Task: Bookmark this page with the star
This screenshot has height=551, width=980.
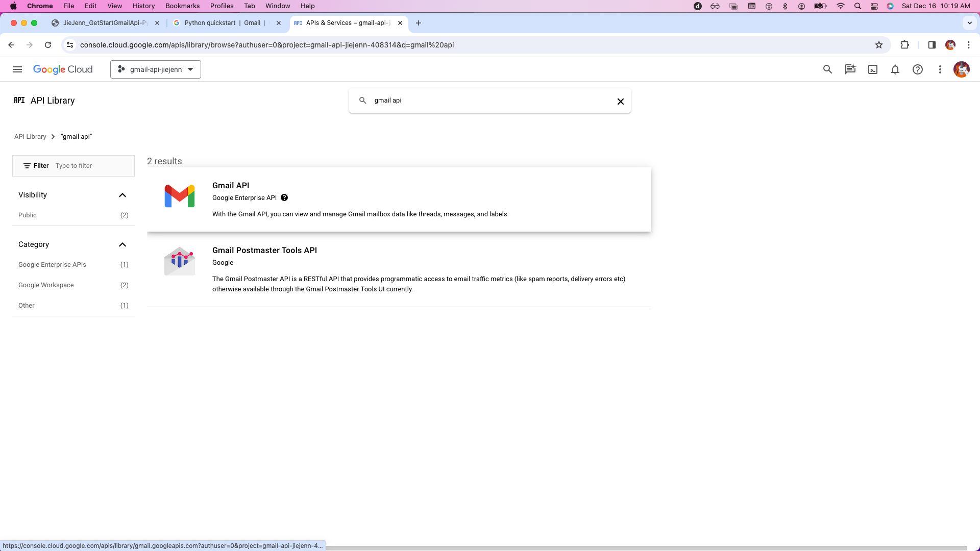Action: click(x=879, y=45)
